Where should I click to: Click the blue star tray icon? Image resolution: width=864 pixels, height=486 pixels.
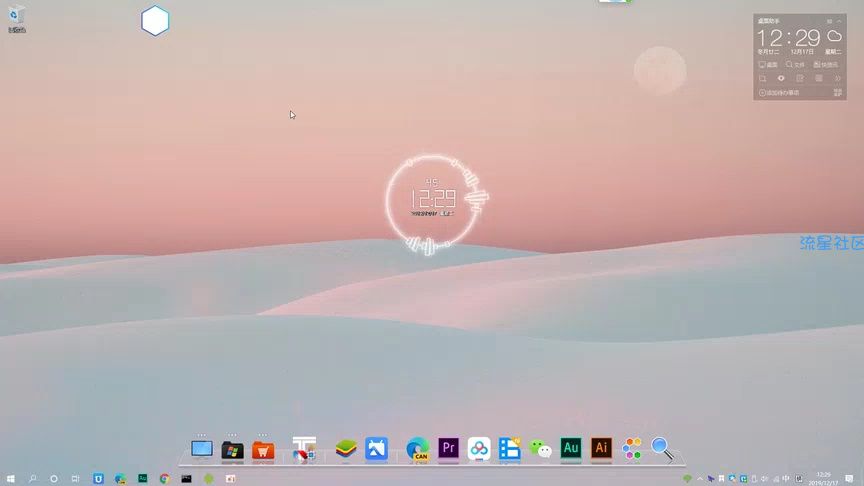732,479
